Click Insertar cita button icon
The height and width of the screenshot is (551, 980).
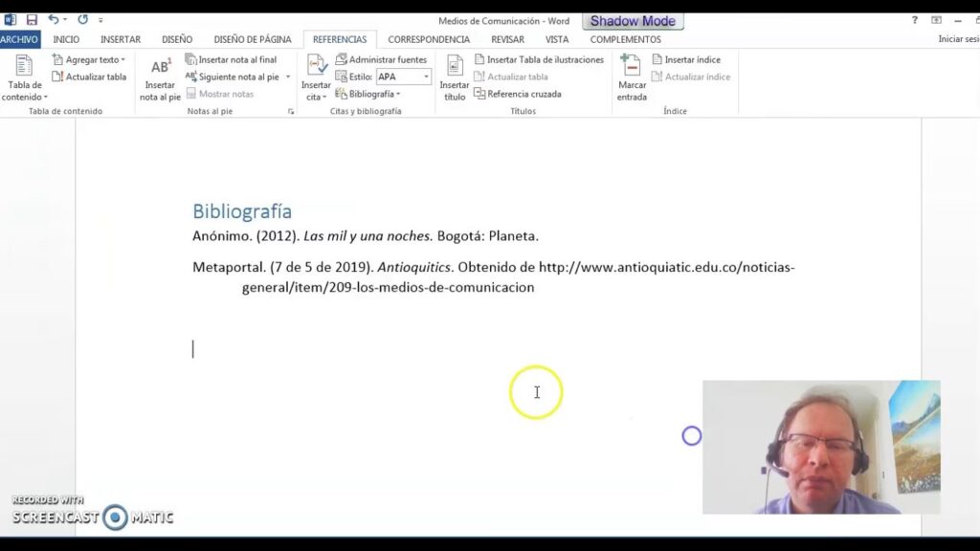click(x=317, y=67)
